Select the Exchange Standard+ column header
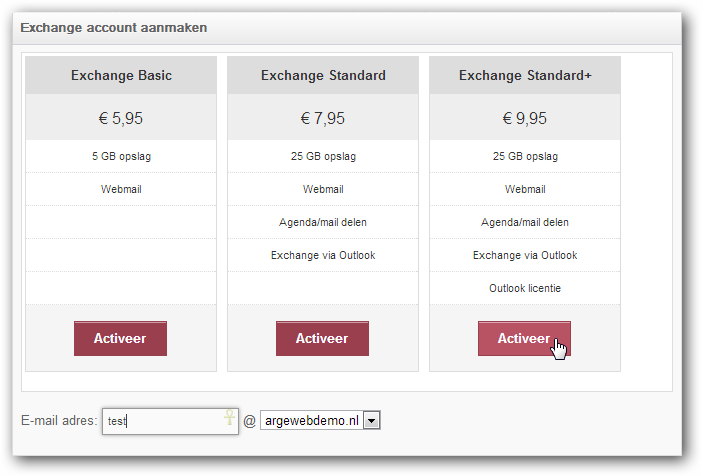 pyautogui.click(x=525, y=75)
